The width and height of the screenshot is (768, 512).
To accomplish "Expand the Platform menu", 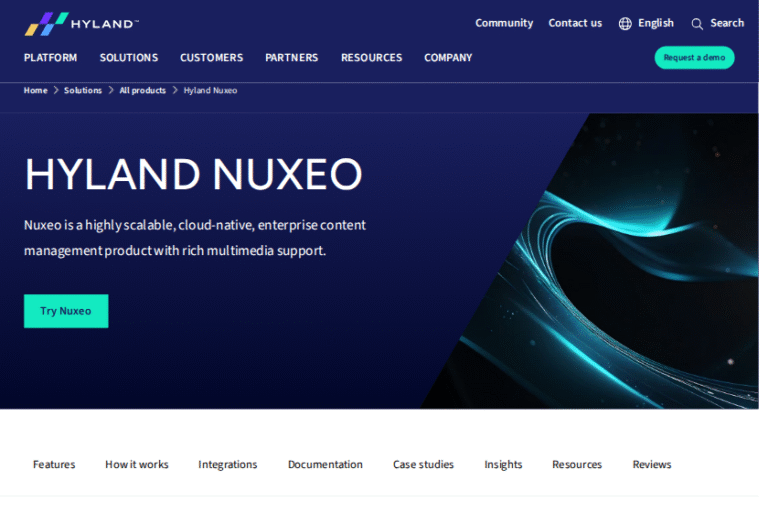I will coord(50,58).
